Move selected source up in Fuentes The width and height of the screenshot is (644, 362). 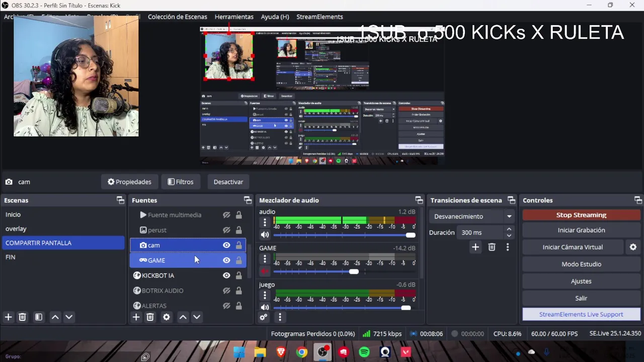coord(183,317)
